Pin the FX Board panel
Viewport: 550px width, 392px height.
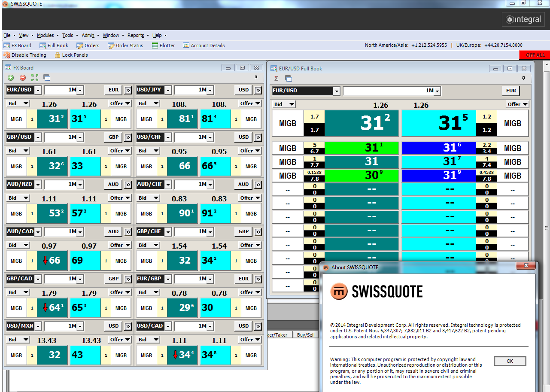coord(256,77)
